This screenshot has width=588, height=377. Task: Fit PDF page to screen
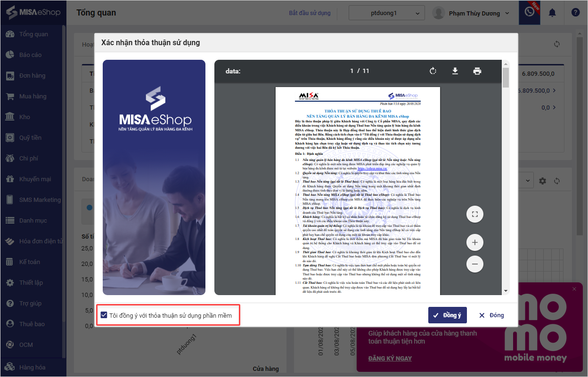coord(475,214)
